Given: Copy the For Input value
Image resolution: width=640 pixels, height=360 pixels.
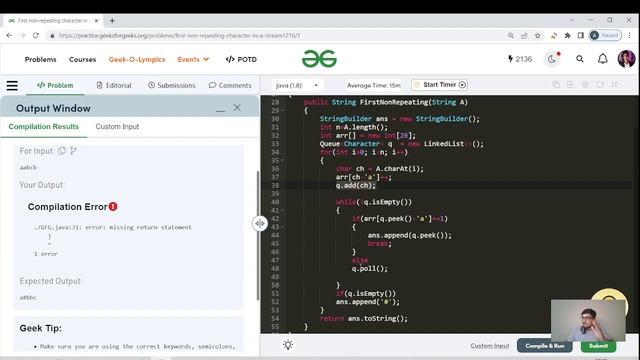Looking at the screenshot, I should click(62, 151).
